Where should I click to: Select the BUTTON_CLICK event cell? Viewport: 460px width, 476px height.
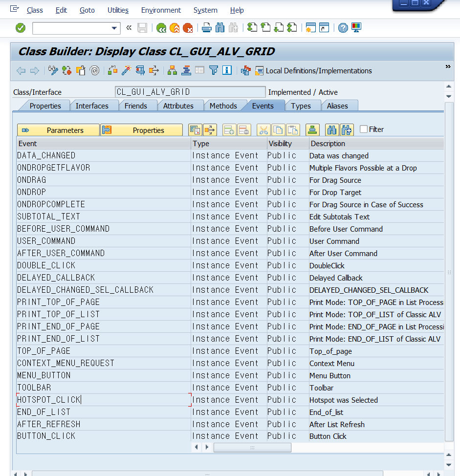(x=104, y=436)
